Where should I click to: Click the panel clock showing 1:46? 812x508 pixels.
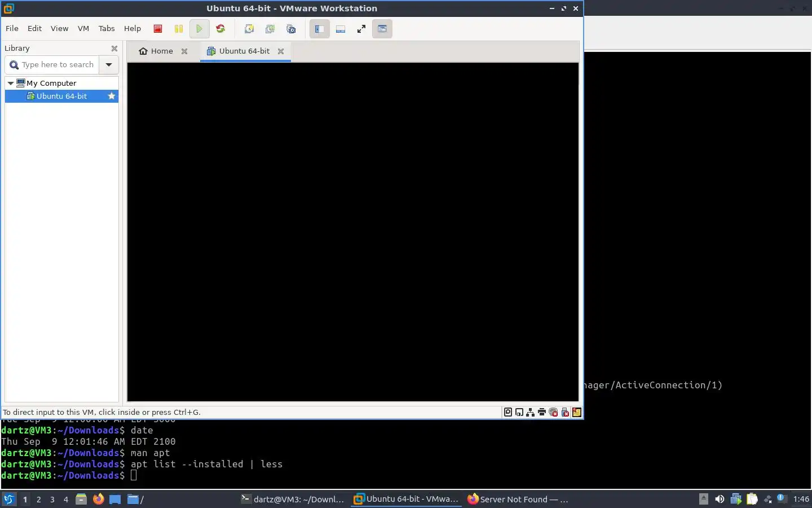coord(801,499)
